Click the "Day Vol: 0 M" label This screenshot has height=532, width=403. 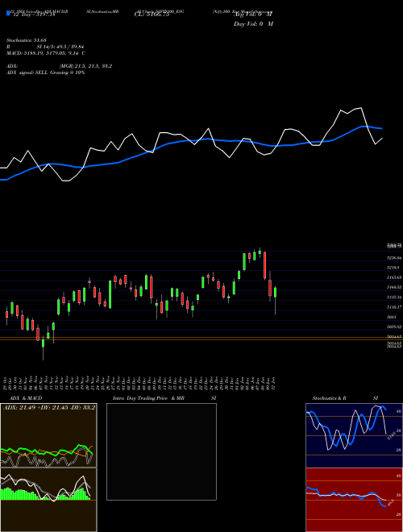(253, 24)
